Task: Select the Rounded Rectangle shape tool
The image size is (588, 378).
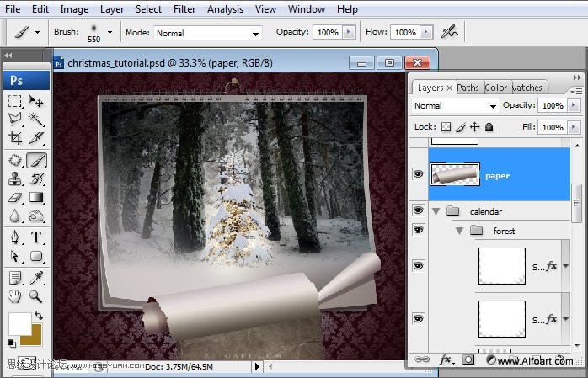Action: point(36,256)
